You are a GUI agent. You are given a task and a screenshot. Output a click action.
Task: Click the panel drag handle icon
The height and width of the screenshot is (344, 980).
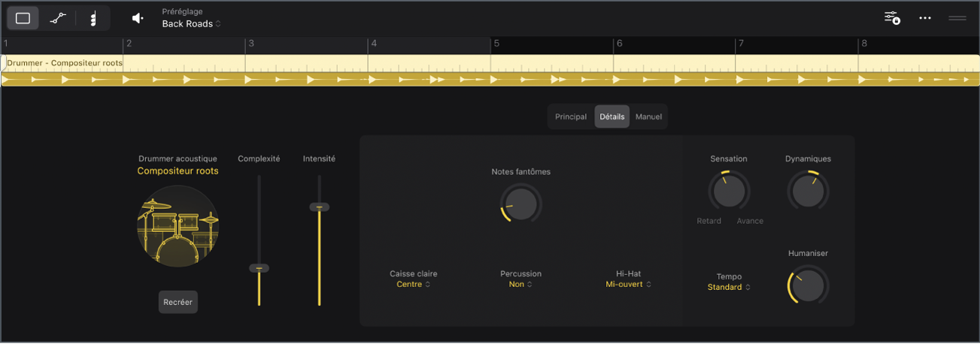point(957,18)
